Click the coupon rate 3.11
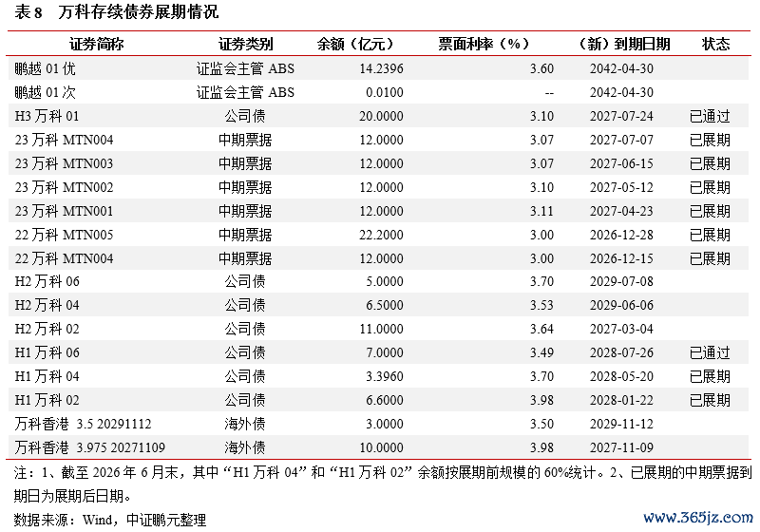760x532 pixels. [541, 211]
